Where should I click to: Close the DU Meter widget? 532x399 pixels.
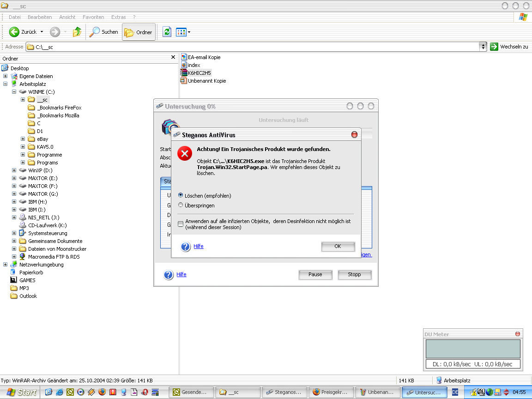pos(517,334)
